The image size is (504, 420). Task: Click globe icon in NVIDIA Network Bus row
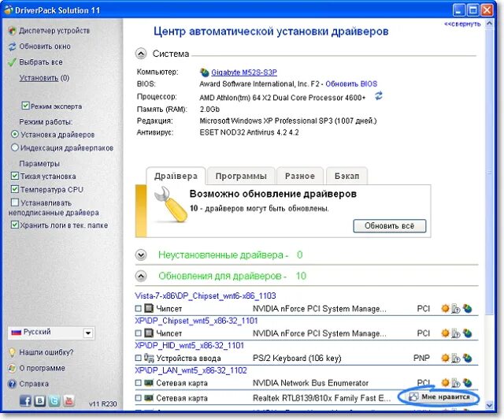click(x=467, y=383)
